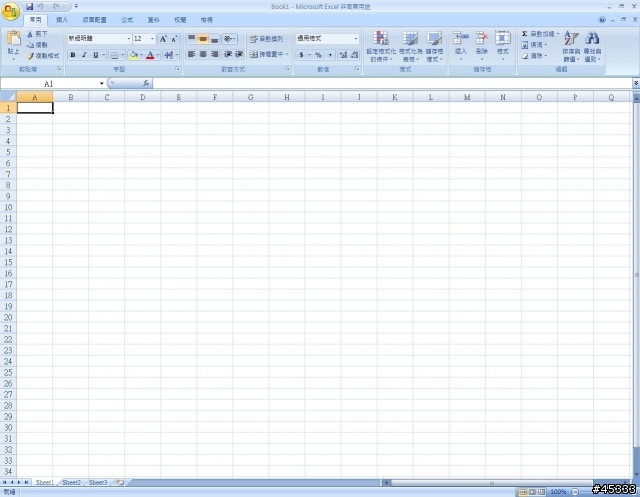Cut selection with the scissors icon
Image resolution: width=640 pixels, height=497 pixels.
(37, 34)
